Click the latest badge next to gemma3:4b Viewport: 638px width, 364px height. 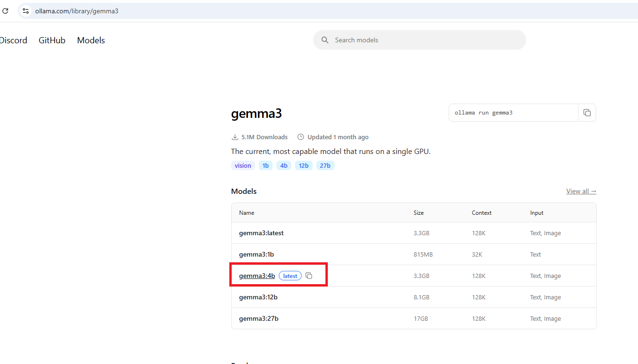click(290, 276)
